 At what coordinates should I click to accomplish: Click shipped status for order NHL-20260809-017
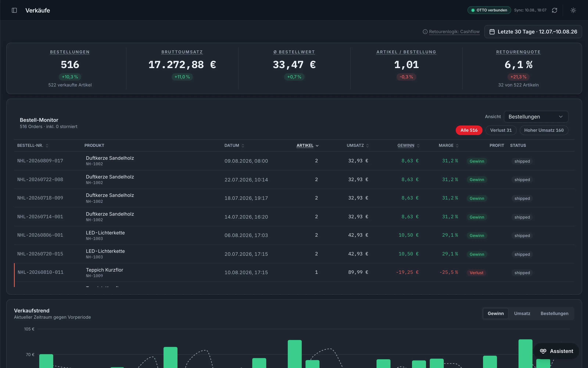coord(522,161)
